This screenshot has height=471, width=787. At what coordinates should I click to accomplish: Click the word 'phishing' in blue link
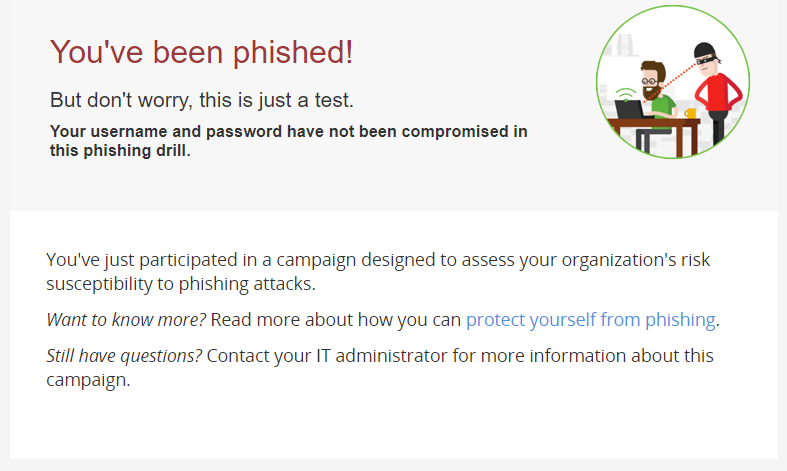680,320
